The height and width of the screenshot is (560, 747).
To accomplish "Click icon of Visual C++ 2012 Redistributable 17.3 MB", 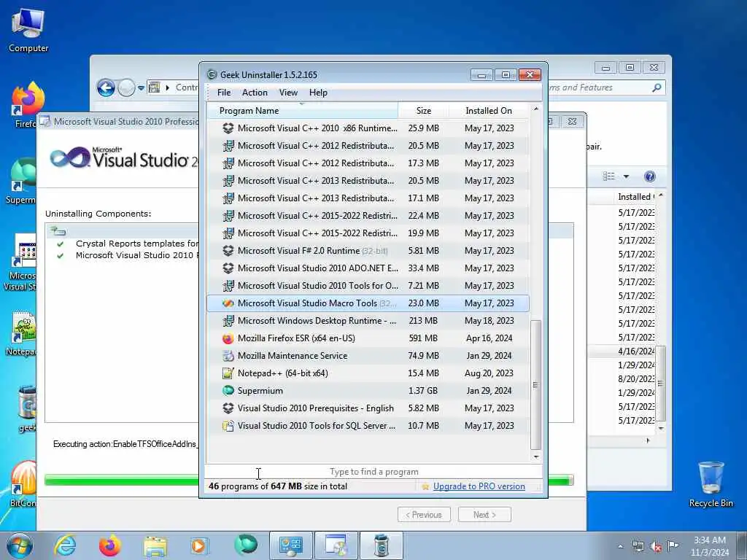I will (228, 163).
